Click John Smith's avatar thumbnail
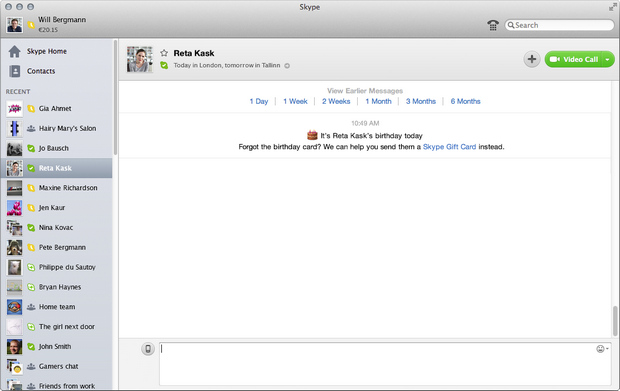This screenshot has width=620, height=391. [15, 347]
